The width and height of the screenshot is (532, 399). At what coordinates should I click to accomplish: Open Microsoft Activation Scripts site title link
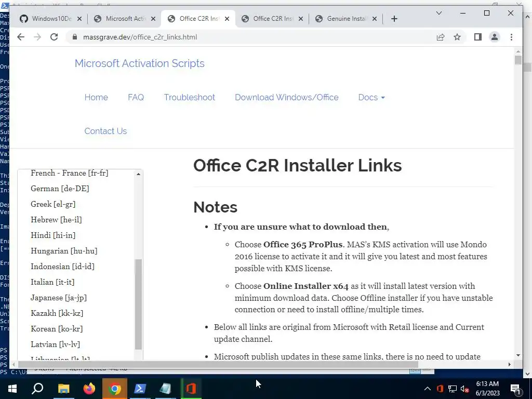(139, 63)
